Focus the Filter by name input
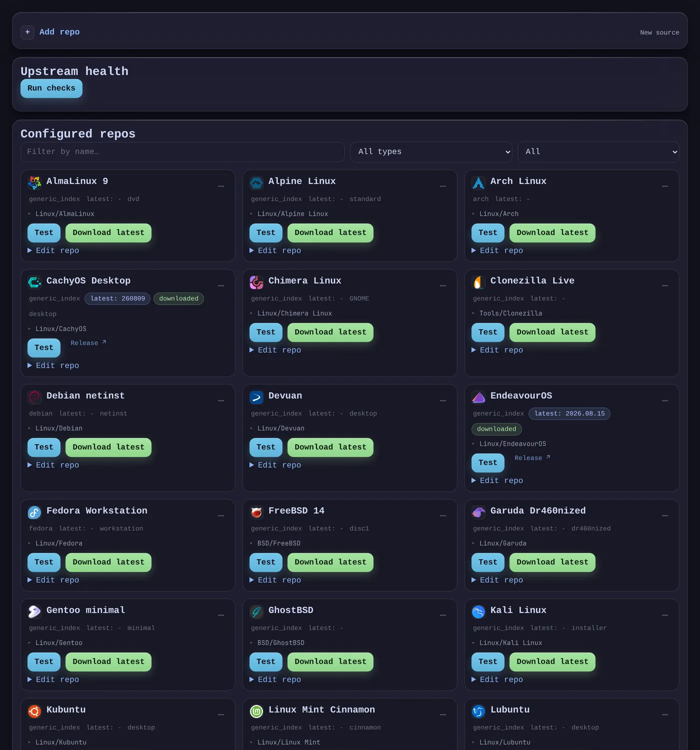This screenshot has height=750, width=700. click(x=182, y=152)
